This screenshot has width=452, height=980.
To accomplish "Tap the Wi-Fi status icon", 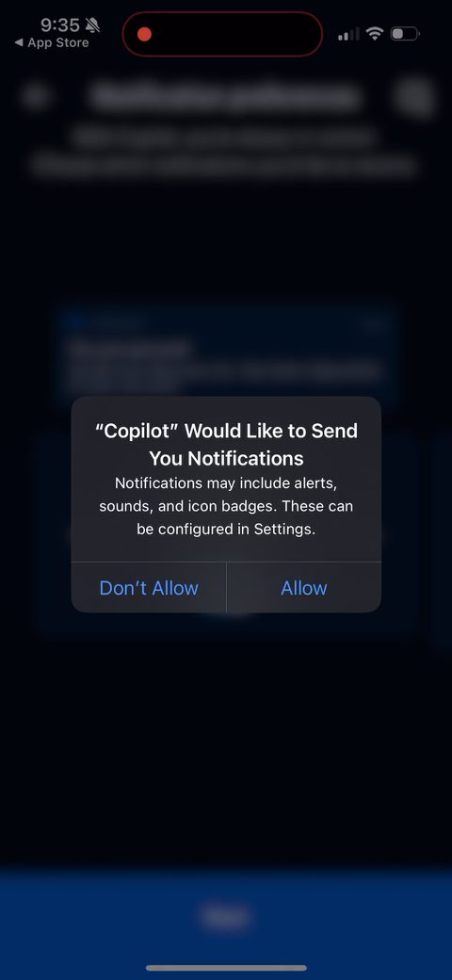I will pos(375,34).
